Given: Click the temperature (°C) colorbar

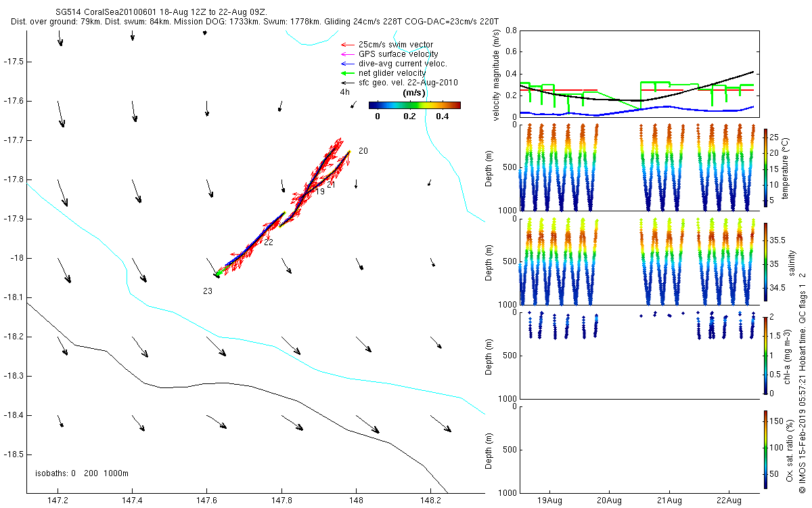Looking at the screenshot, I should click(x=765, y=167).
